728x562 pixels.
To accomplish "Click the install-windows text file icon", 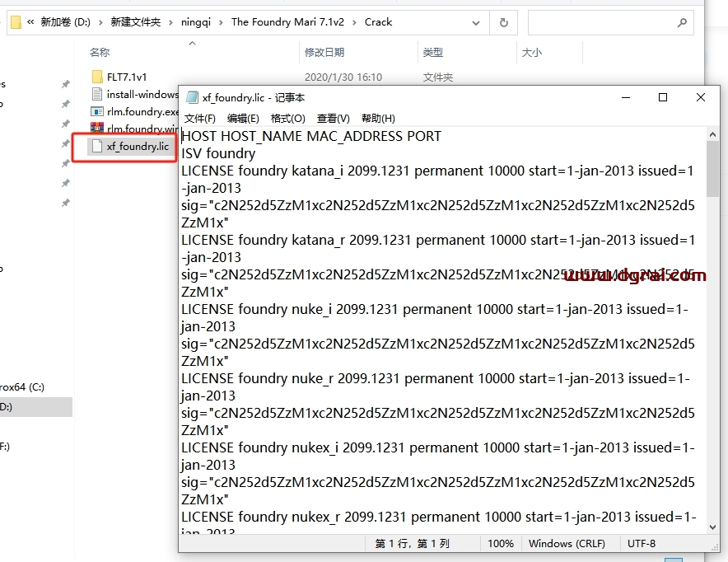I will 97,94.
